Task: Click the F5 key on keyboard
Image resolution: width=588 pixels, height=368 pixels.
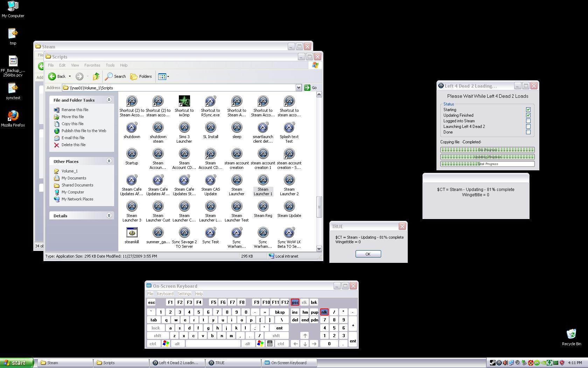Action: [213, 302]
